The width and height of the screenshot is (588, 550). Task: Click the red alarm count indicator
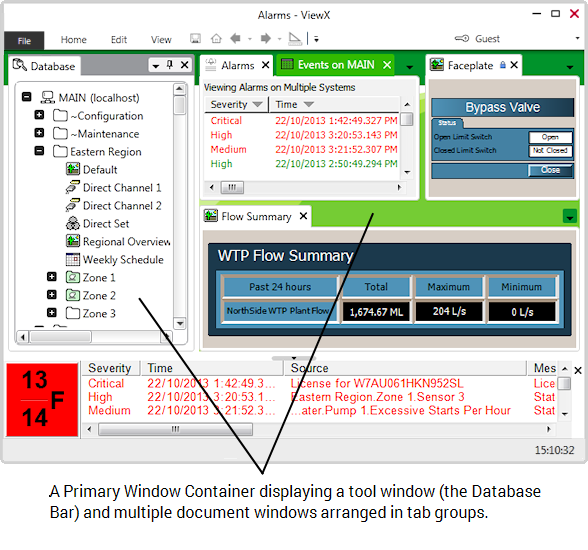(42, 400)
